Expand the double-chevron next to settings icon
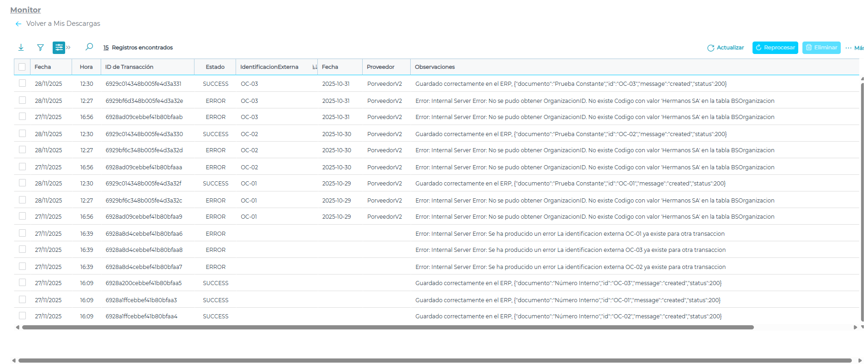The height and width of the screenshot is (364, 868). click(x=68, y=48)
